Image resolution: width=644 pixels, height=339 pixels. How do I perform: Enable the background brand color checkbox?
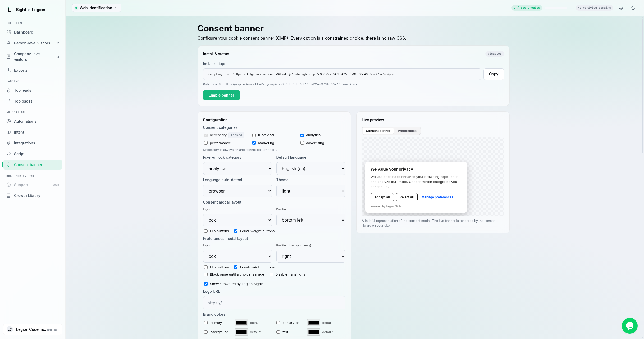[206, 332]
